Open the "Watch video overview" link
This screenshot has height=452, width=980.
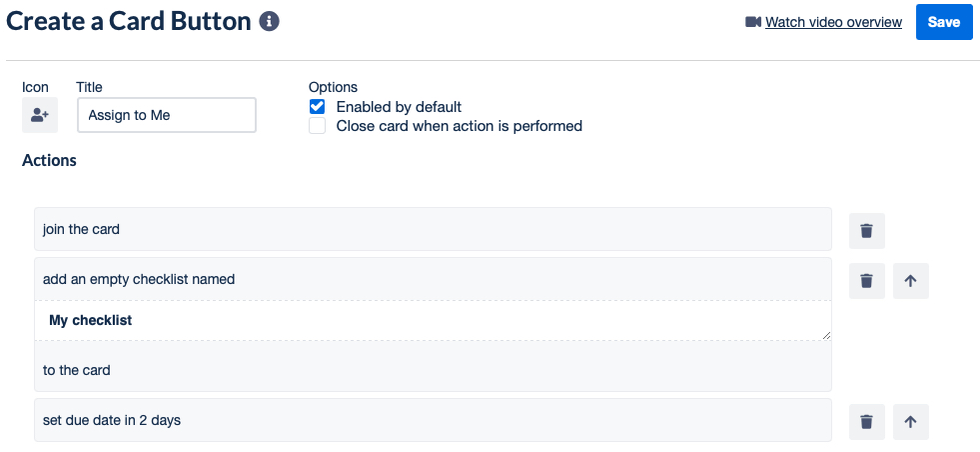click(x=833, y=22)
